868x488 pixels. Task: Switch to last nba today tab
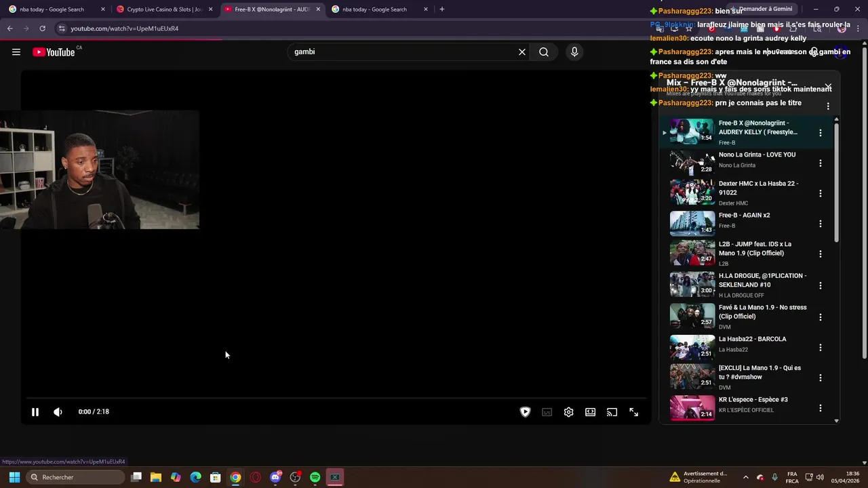tap(375, 9)
